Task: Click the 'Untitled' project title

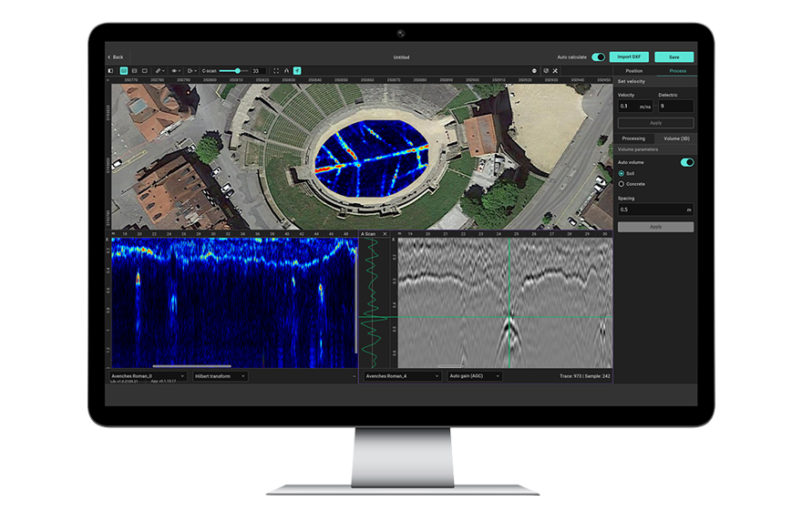Action: coord(401,57)
